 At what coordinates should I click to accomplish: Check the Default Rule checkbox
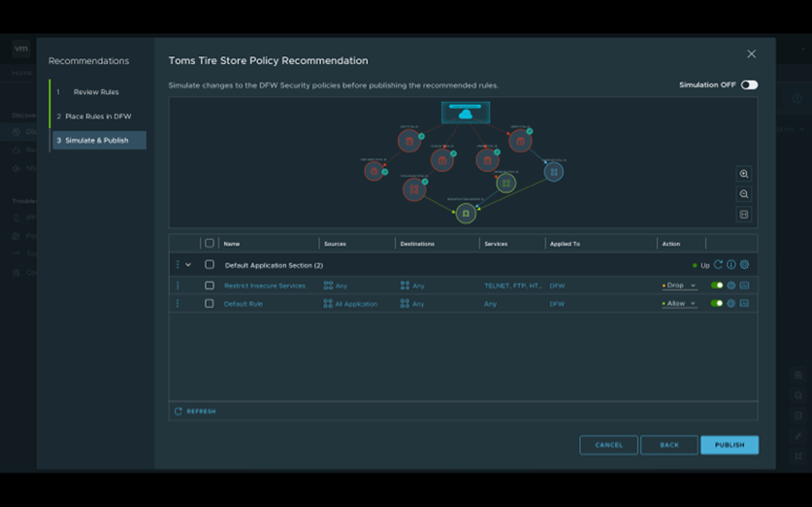pyautogui.click(x=209, y=303)
